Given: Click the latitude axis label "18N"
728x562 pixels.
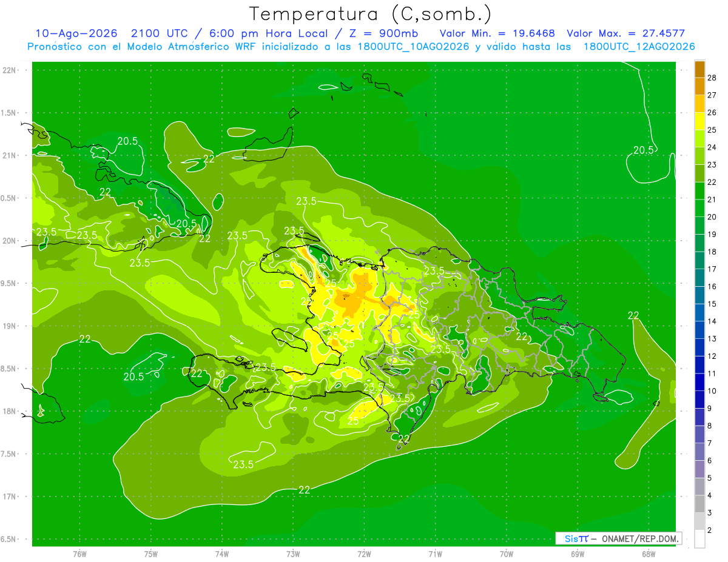Looking at the screenshot, I should [10, 411].
